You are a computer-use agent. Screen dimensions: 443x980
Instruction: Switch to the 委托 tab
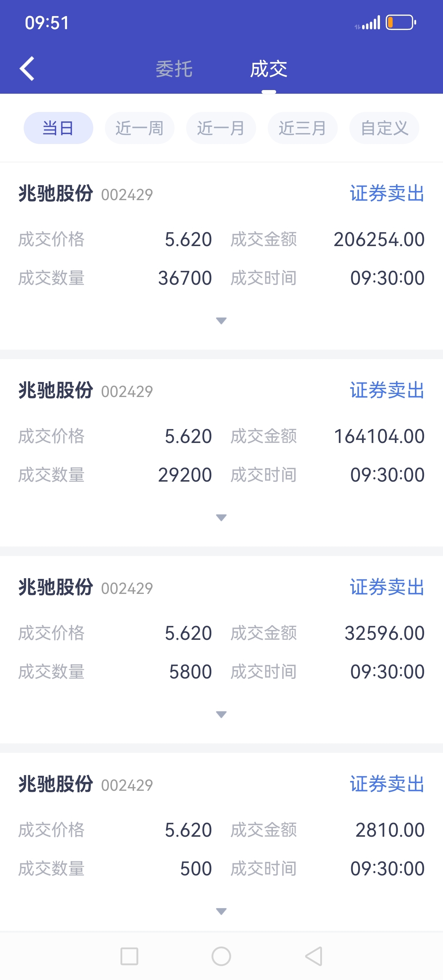[x=174, y=69]
